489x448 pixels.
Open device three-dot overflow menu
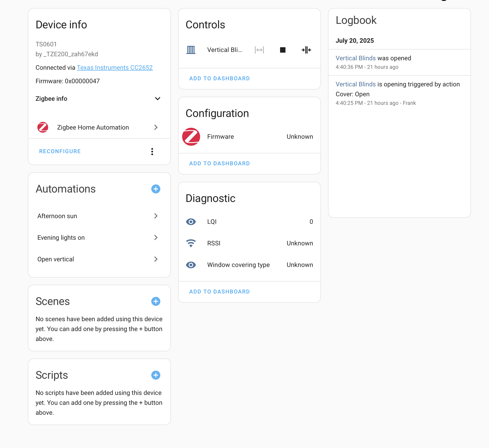[152, 152]
